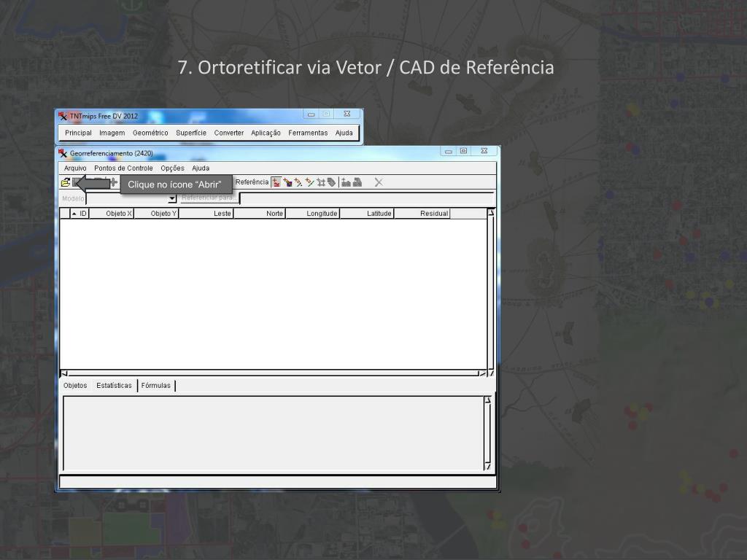Sort by the ID column header
The image size is (747, 560).
pos(80,214)
